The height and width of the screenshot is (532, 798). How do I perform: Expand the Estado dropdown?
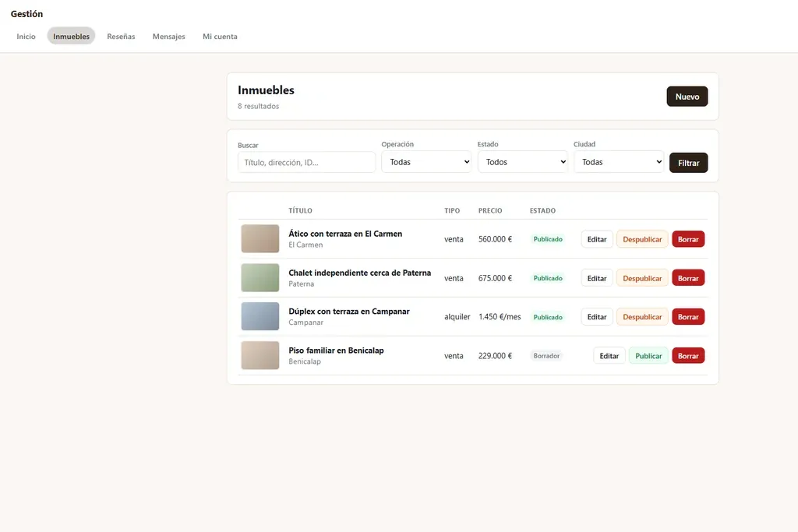pyautogui.click(x=522, y=162)
